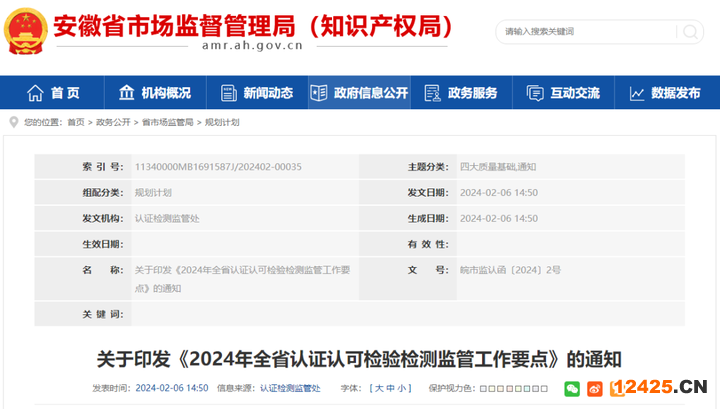The width and height of the screenshot is (720, 409).
Task: Click the line chart icon beside 数据发布
Action: (x=636, y=93)
